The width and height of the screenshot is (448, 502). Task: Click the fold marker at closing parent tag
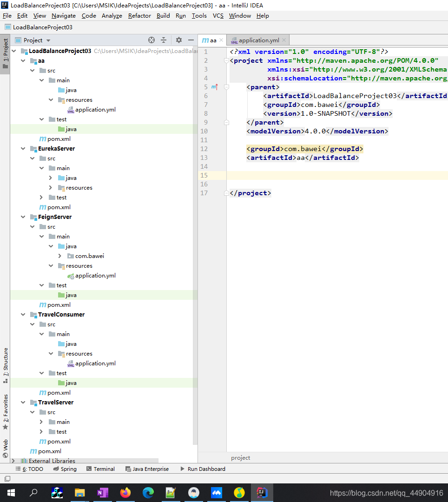coord(226,122)
